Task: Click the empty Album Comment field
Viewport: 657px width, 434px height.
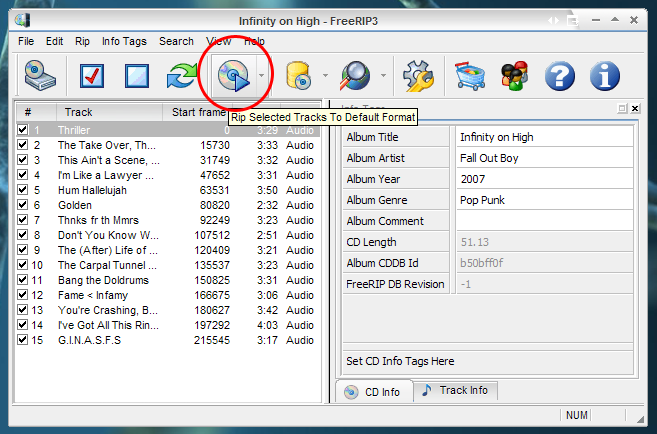Action: pos(545,221)
